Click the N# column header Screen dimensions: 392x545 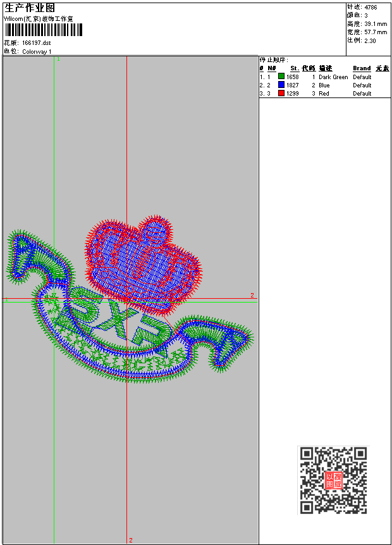[x=271, y=68]
